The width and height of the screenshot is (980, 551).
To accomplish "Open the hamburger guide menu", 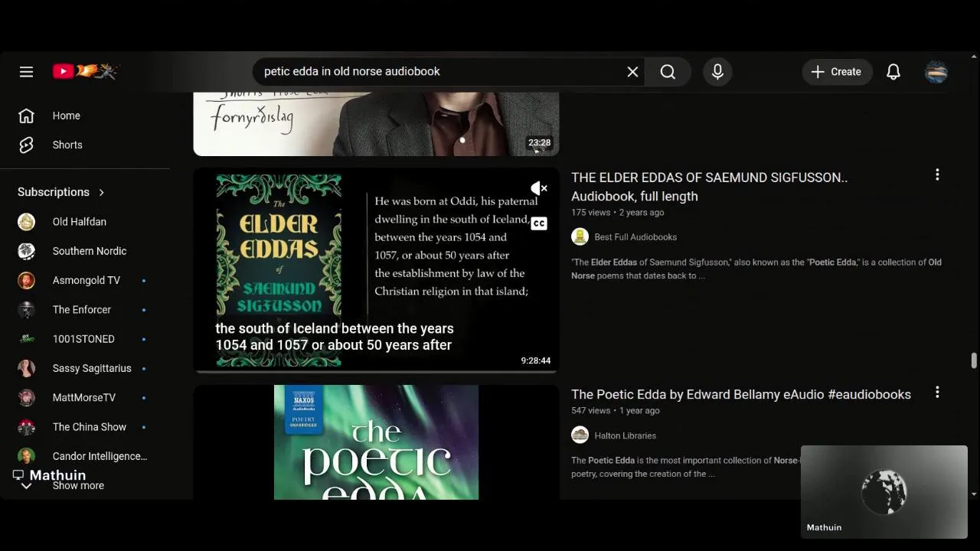I will (26, 72).
